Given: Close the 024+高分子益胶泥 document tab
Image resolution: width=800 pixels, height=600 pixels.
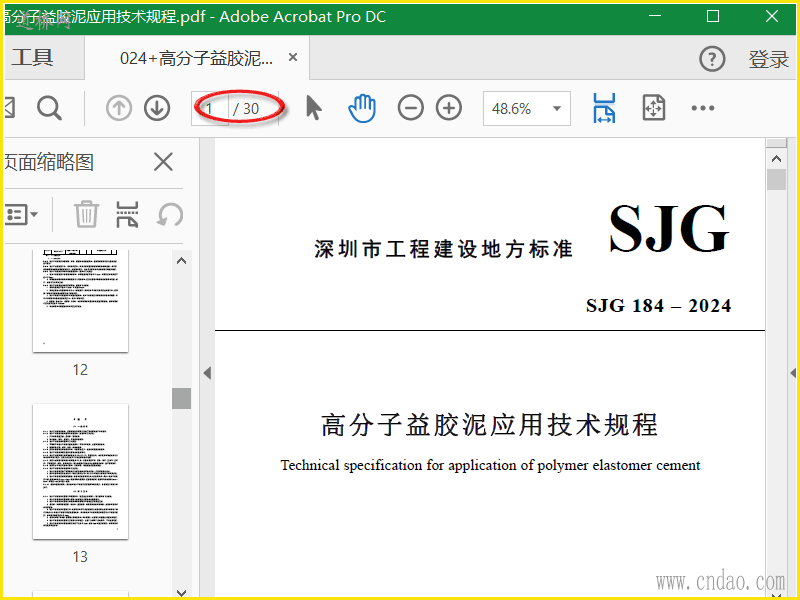Looking at the screenshot, I should point(293,57).
